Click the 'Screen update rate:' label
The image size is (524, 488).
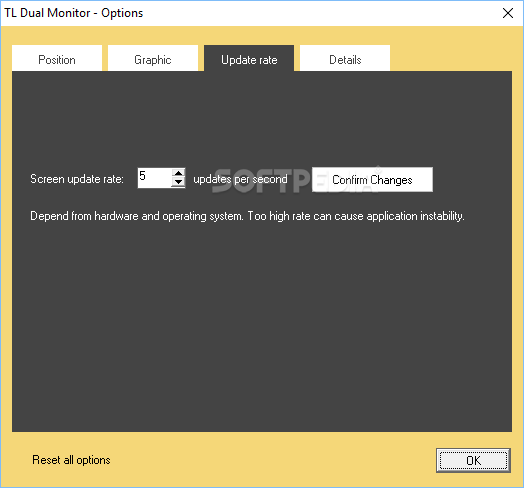77,179
